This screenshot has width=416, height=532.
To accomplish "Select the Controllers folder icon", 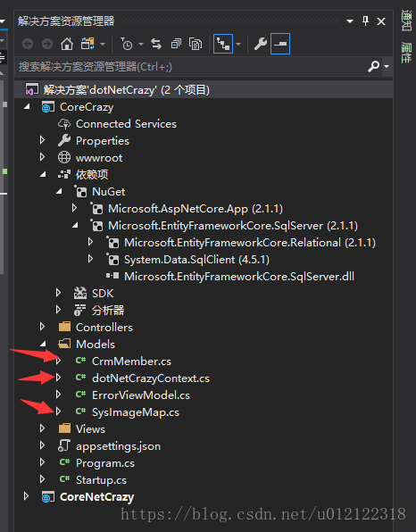I will tap(64, 327).
